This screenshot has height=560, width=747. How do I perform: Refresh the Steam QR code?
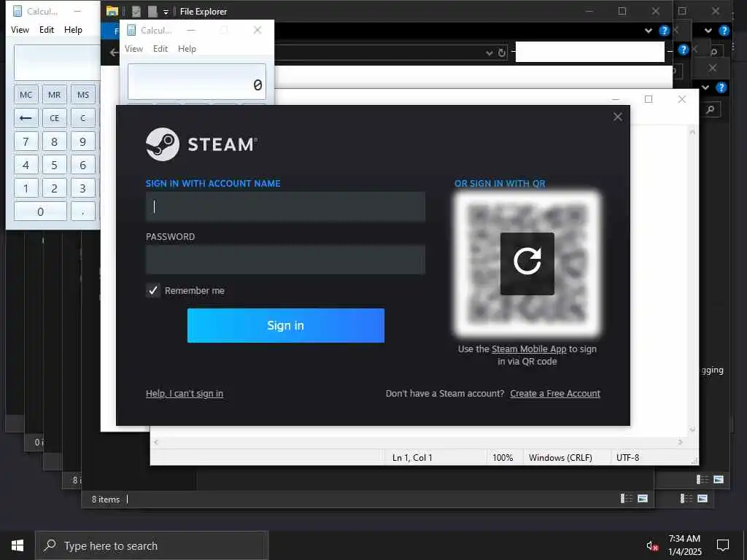coord(527,263)
